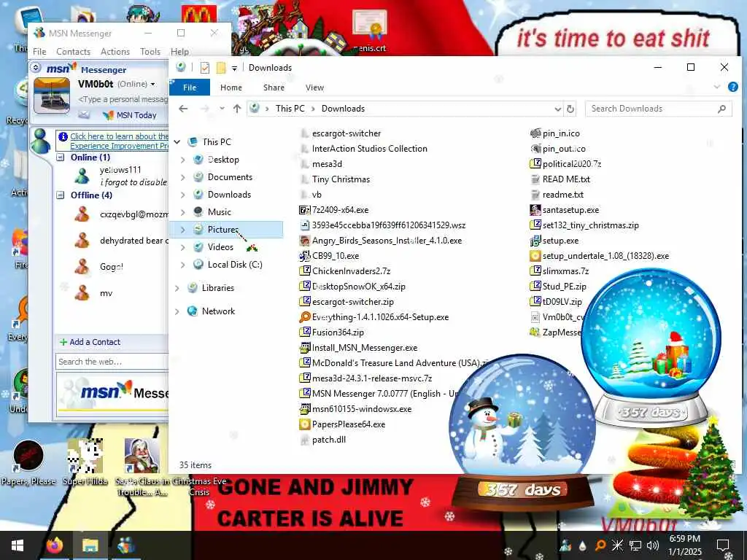The width and height of the screenshot is (747, 560).
Task: Open Actions menu in MSN Messenger
Action: [x=115, y=52]
